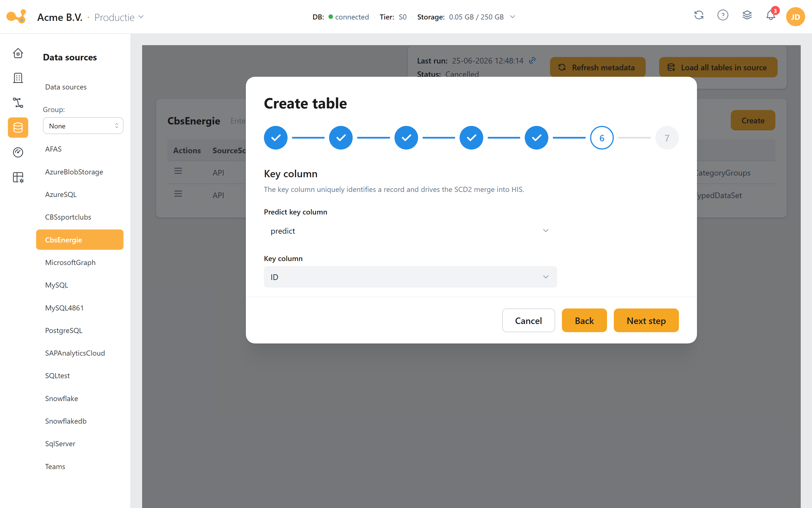812x508 pixels.
Task: Click the refresh sync icon in header
Action: (x=699, y=16)
